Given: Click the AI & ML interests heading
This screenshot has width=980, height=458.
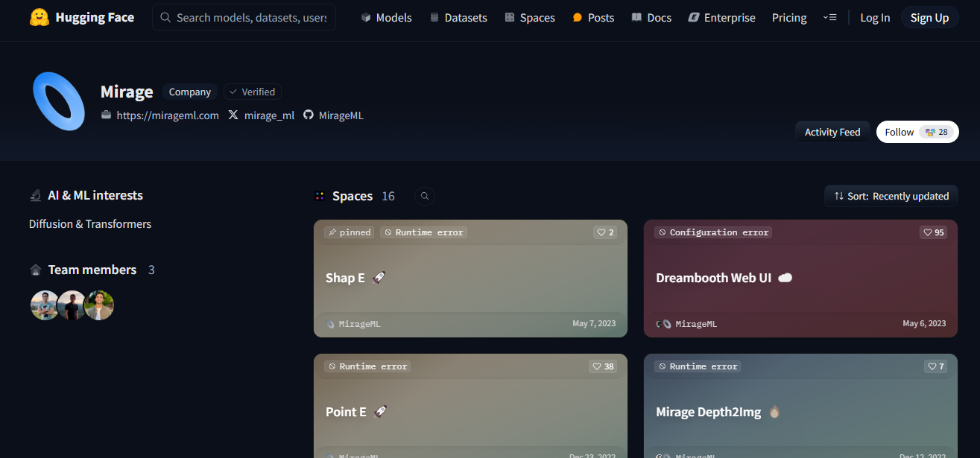Looking at the screenshot, I should tap(95, 195).
